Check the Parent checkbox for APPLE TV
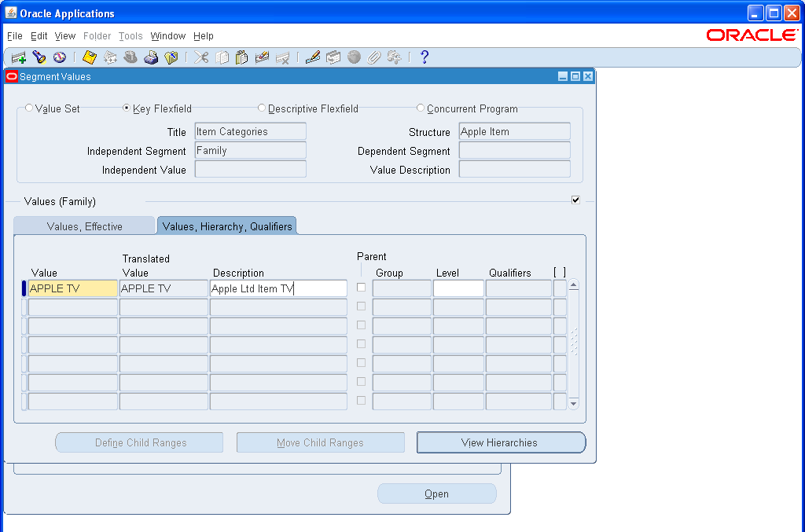 361,288
